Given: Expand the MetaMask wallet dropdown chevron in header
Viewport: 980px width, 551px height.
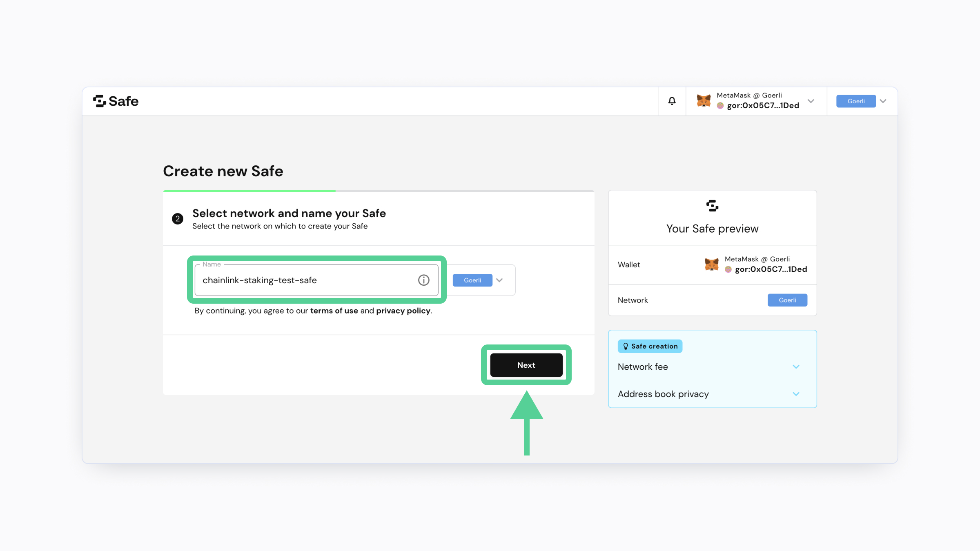Looking at the screenshot, I should 811,101.
